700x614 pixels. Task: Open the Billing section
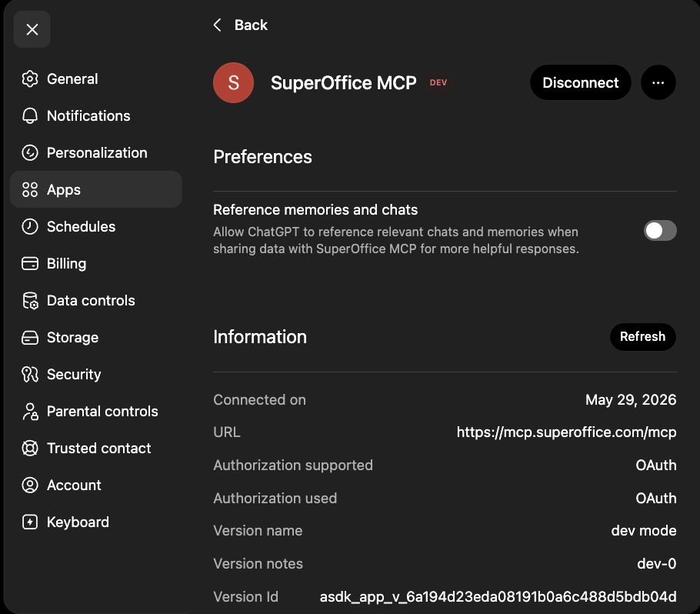tap(96, 263)
